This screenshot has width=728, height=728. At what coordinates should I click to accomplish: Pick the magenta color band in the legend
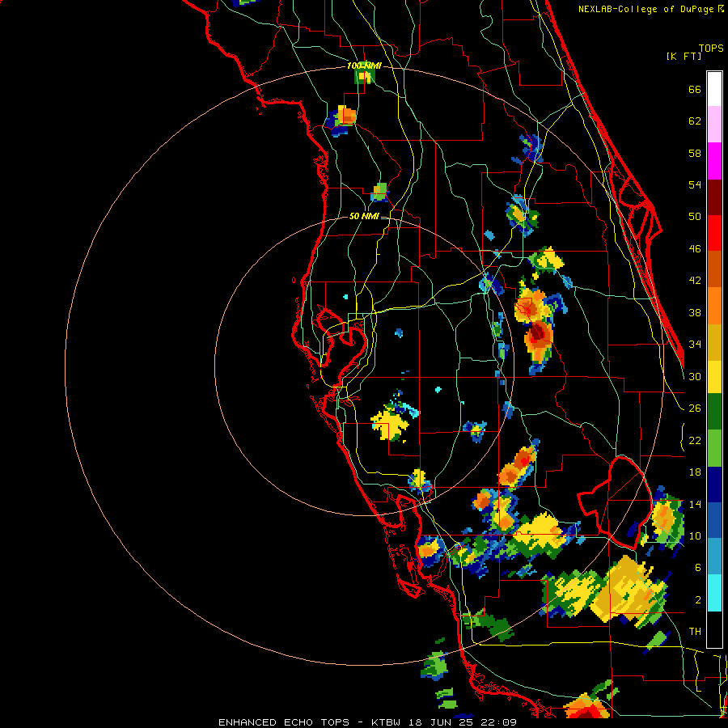click(x=714, y=161)
